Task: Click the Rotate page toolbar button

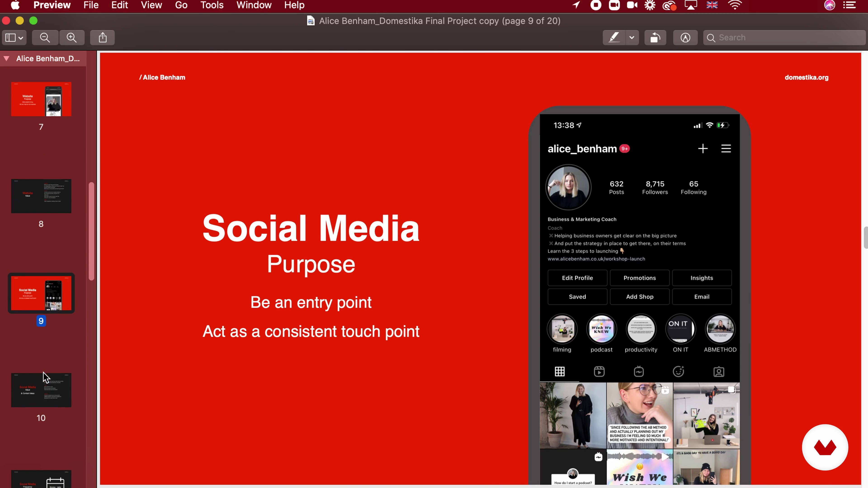Action: coord(655,37)
